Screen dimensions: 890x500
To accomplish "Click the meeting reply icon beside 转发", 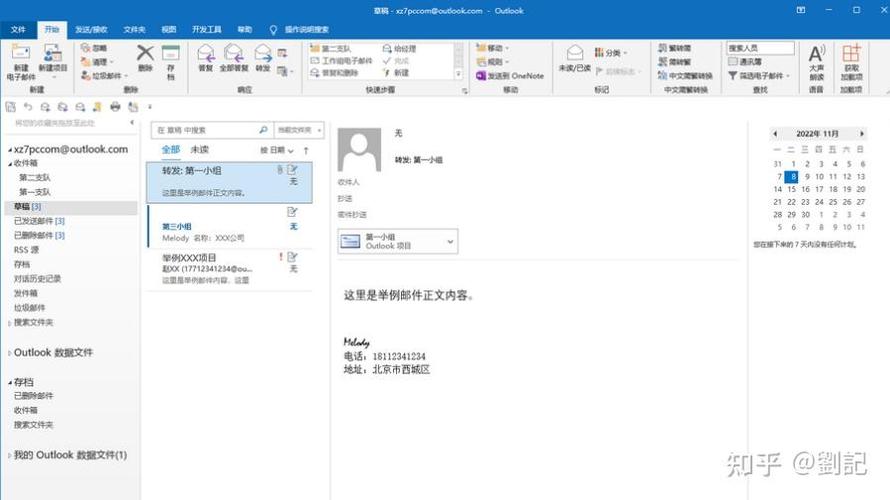I will tap(282, 53).
